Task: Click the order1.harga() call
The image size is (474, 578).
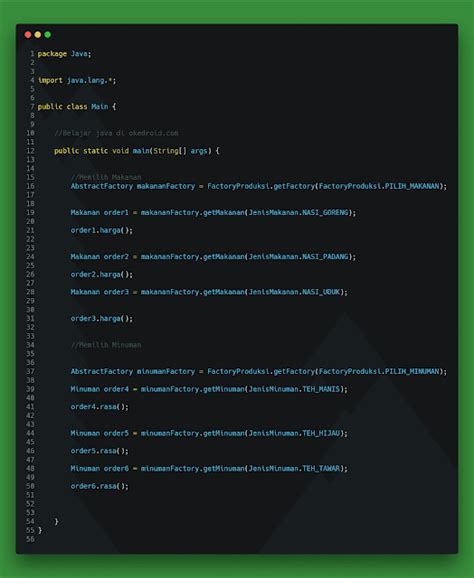Action: (x=102, y=230)
